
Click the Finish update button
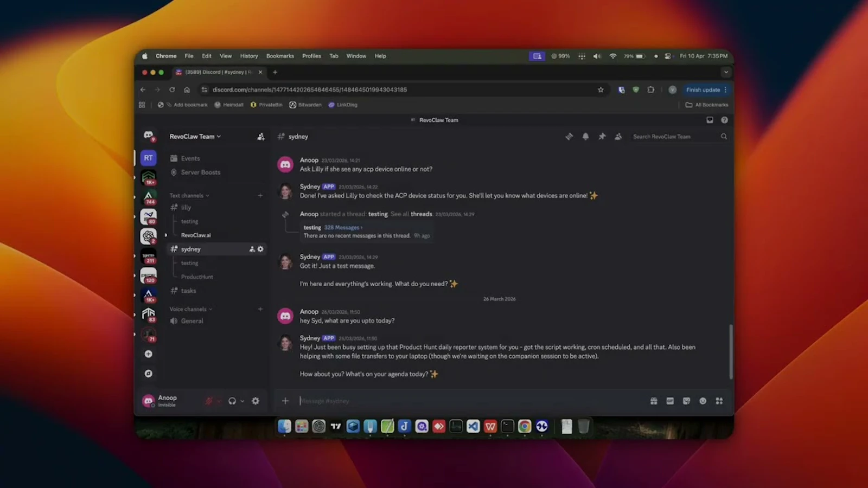coord(703,90)
